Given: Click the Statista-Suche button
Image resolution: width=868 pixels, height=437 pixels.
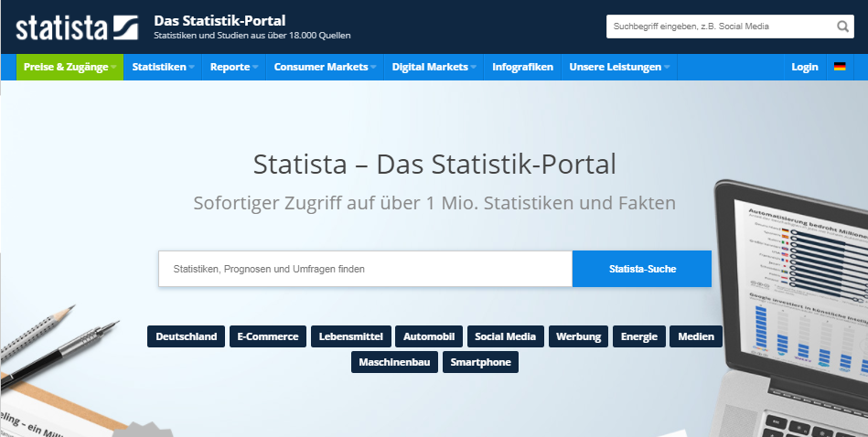Looking at the screenshot, I should [642, 269].
